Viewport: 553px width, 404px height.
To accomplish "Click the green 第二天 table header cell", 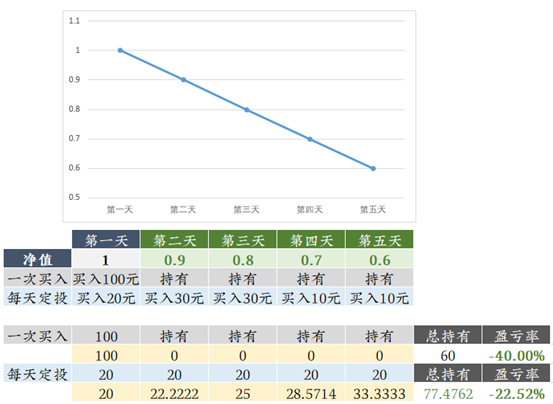I will coord(174,239).
